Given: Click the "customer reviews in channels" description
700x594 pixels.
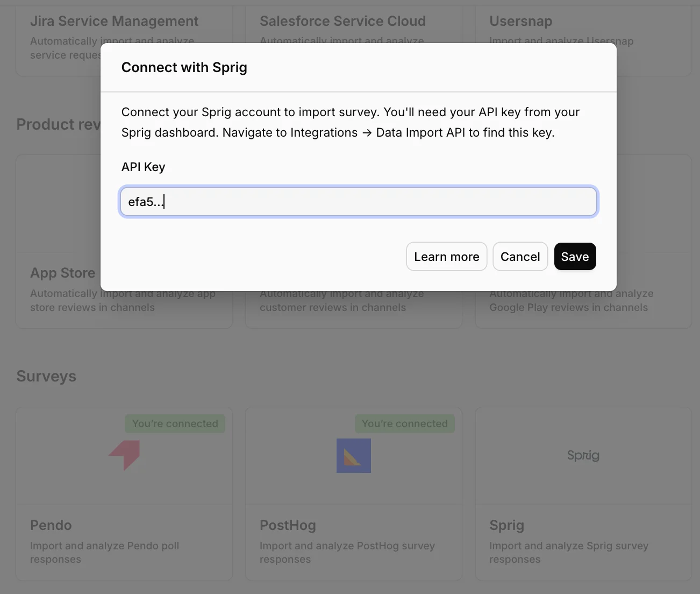Looking at the screenshot, I should tap(342, 301).
